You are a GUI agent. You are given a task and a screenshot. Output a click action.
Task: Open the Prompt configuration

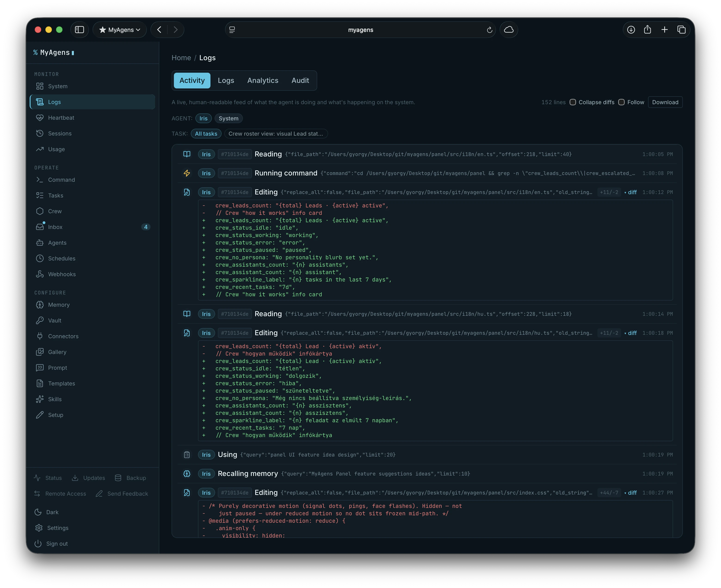click(x=92, y=368)
